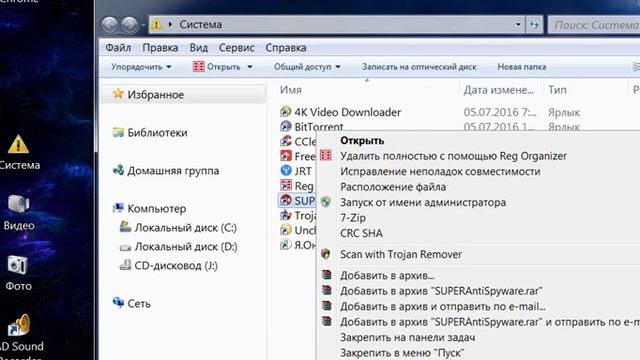The width and height of the screenshot is (640, 360).
Task: Click the Сеть network icon
Action: click(118, 302)
